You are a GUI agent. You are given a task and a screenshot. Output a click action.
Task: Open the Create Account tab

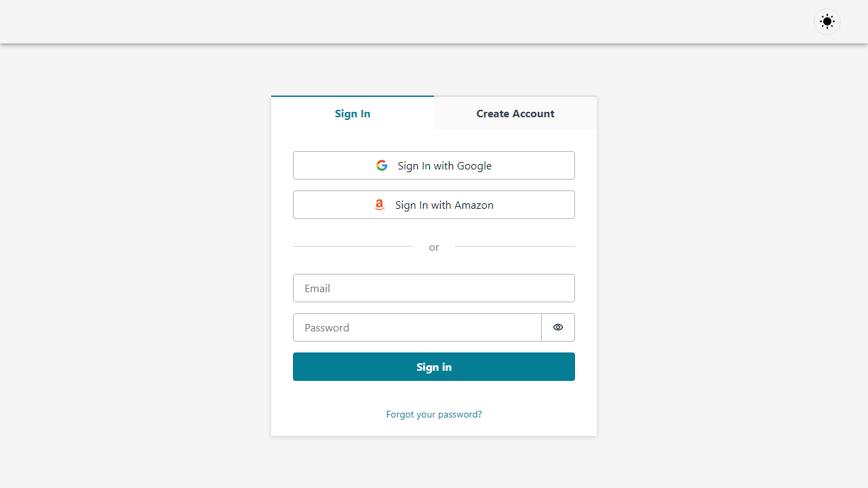coord(515,113)
